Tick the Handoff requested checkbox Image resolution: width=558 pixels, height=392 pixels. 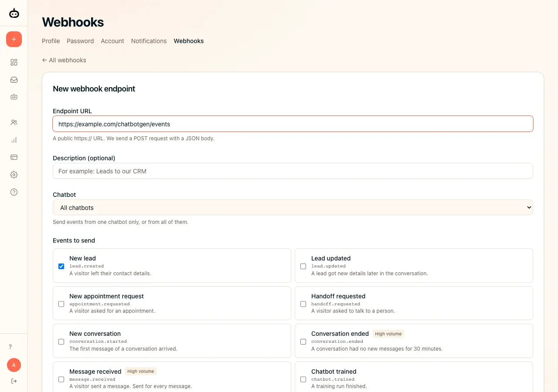pos(303,304)
